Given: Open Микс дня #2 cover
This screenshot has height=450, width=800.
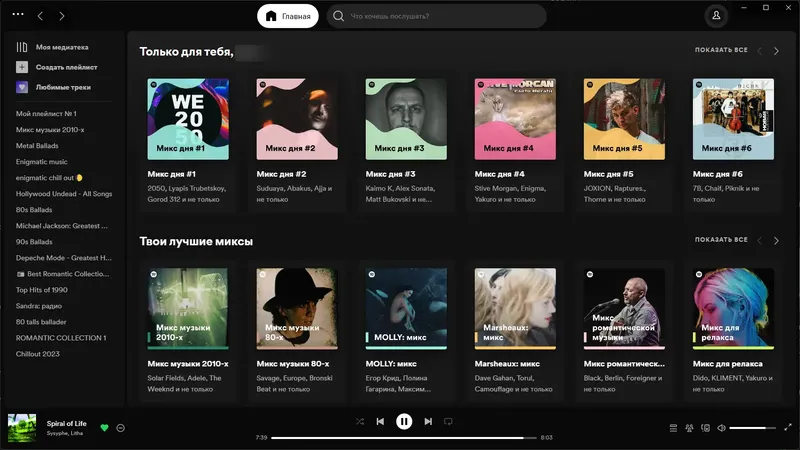Looking at the screenshot, I should [x=297, y=119].
